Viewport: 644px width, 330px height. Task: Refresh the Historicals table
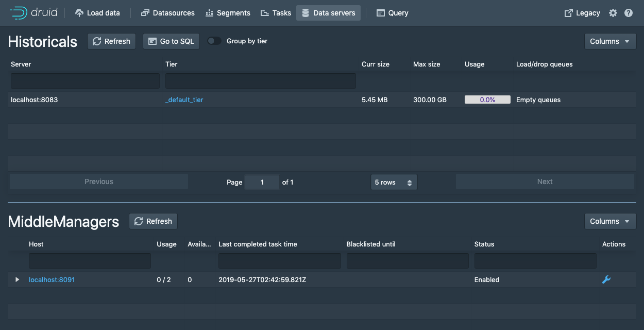(111, 41)
